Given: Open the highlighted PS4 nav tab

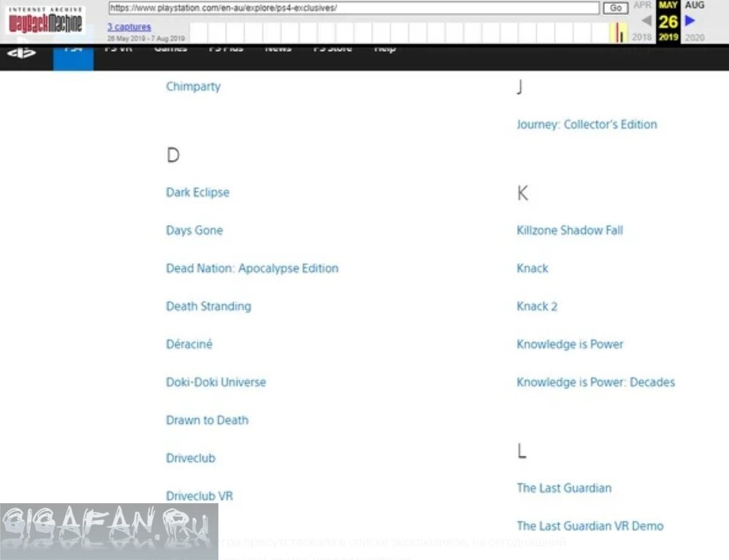Looking at the screenshot, I should (74, 58).
